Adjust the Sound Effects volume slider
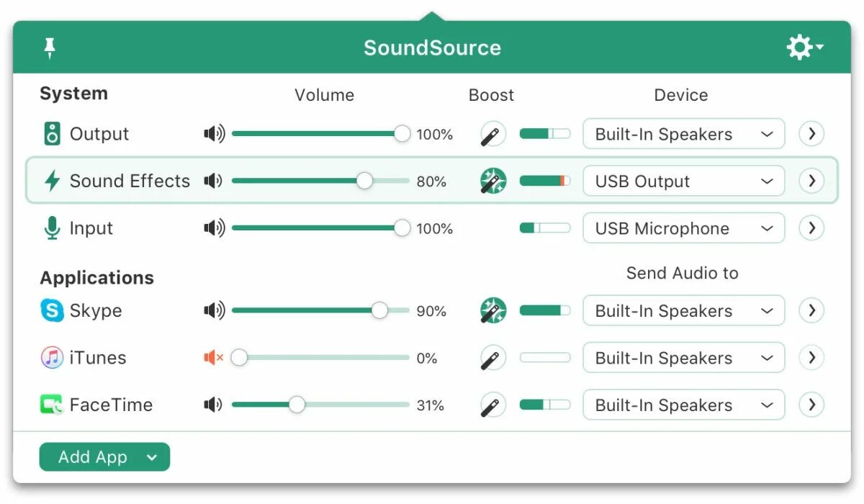The height and width of the screenshot is (504, 864). (x=320, y=181)
